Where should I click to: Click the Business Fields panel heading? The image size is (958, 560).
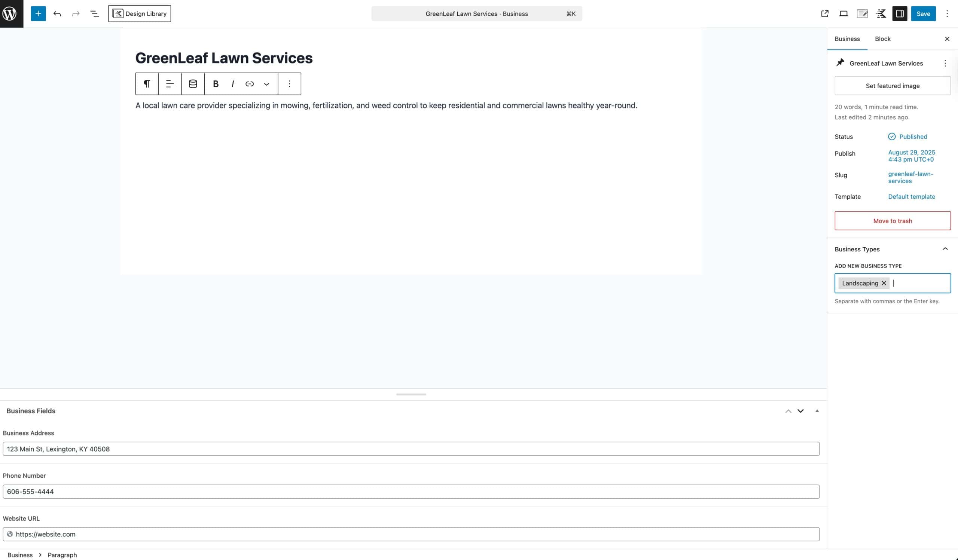tap(31, 411)
